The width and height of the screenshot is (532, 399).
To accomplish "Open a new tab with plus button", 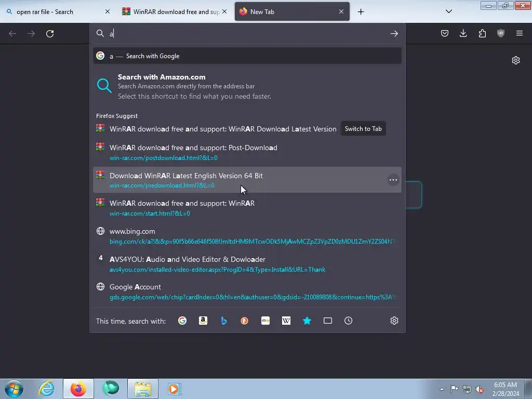I will [361, 12].
